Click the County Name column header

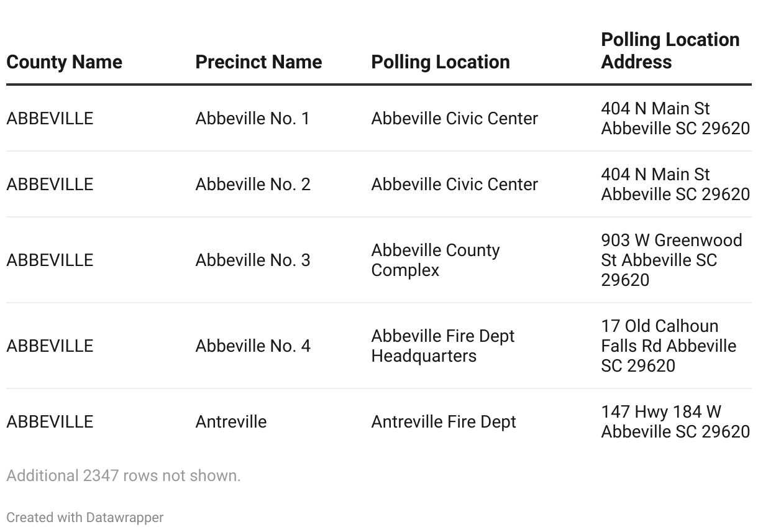(x=64, y=62)
